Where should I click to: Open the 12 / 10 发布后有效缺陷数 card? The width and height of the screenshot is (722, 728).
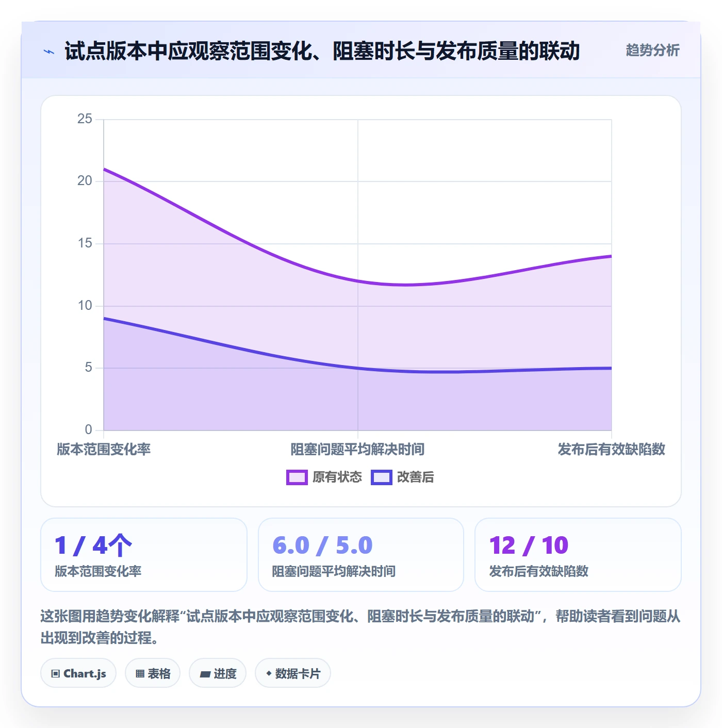(578, 555)
